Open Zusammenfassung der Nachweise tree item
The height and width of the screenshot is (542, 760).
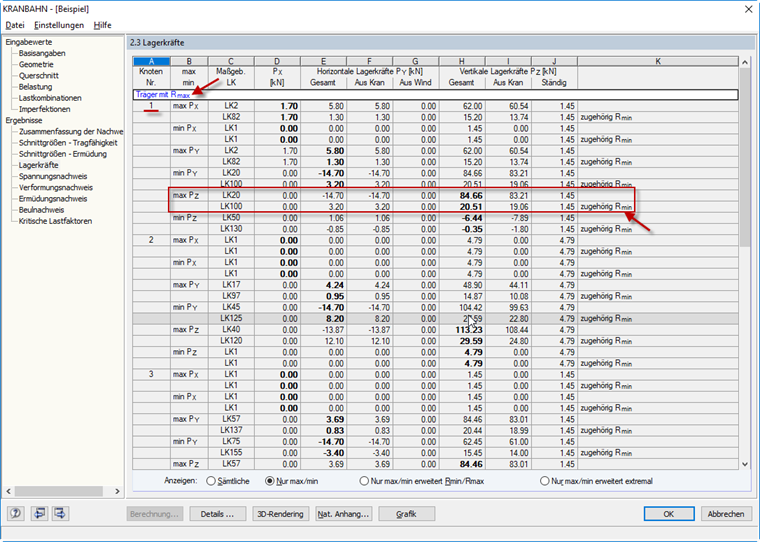coord(71,131)
